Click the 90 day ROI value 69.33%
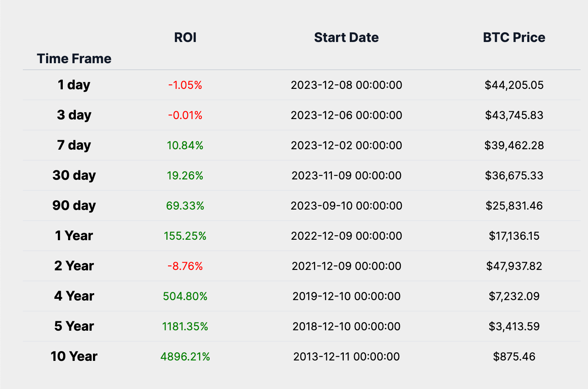588x389 pixels. point(185,206)
